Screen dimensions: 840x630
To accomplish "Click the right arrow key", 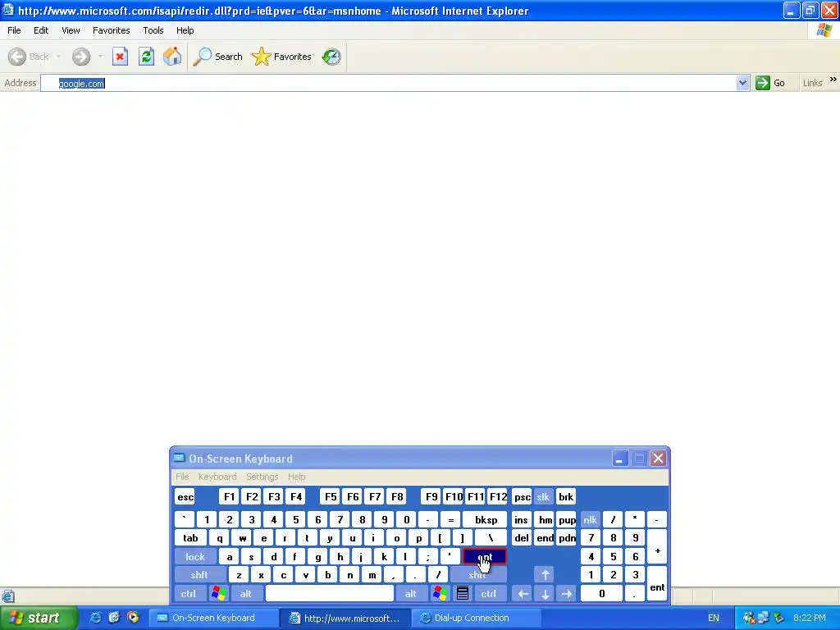I will coord(567,594).
